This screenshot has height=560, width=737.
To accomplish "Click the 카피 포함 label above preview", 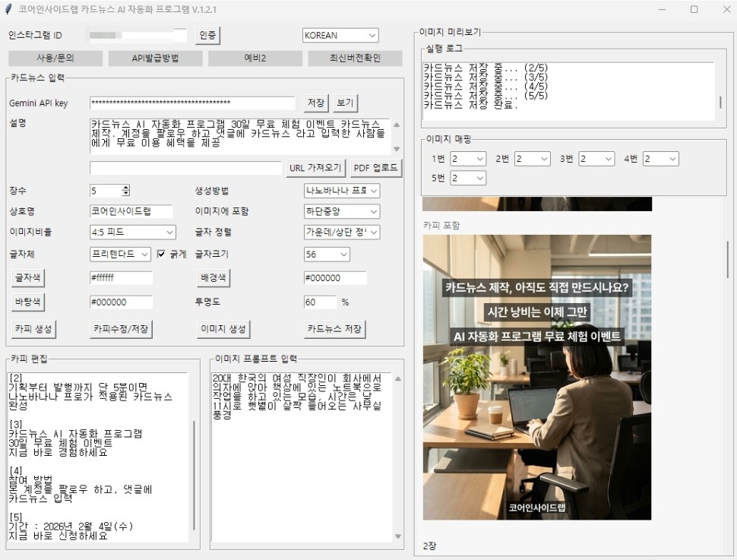I will click(441, 226).
